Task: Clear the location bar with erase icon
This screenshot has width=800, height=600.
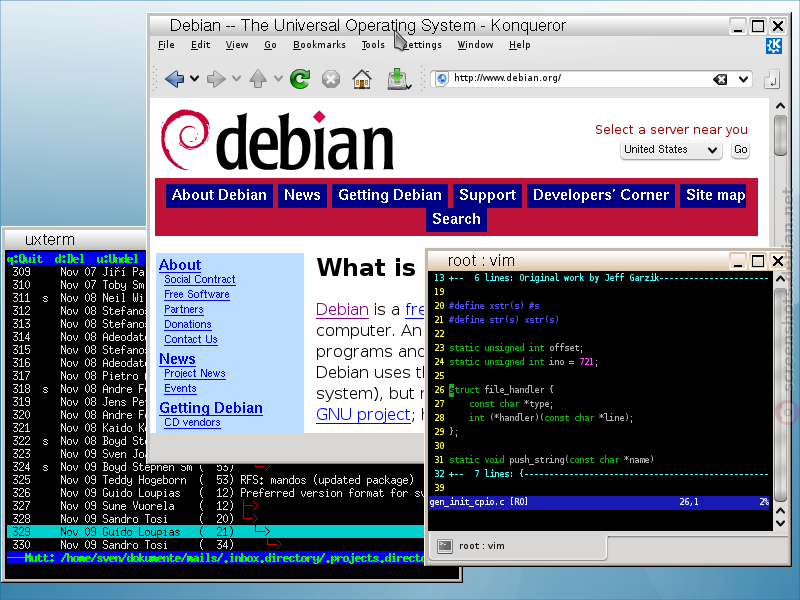Action: pos(720,79)
